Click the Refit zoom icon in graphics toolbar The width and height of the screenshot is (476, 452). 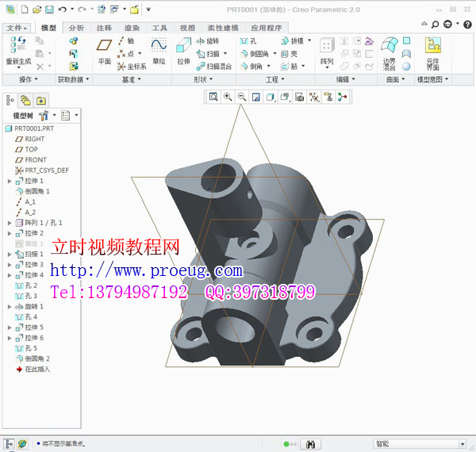pyautogui.click(x=213, y=97)
